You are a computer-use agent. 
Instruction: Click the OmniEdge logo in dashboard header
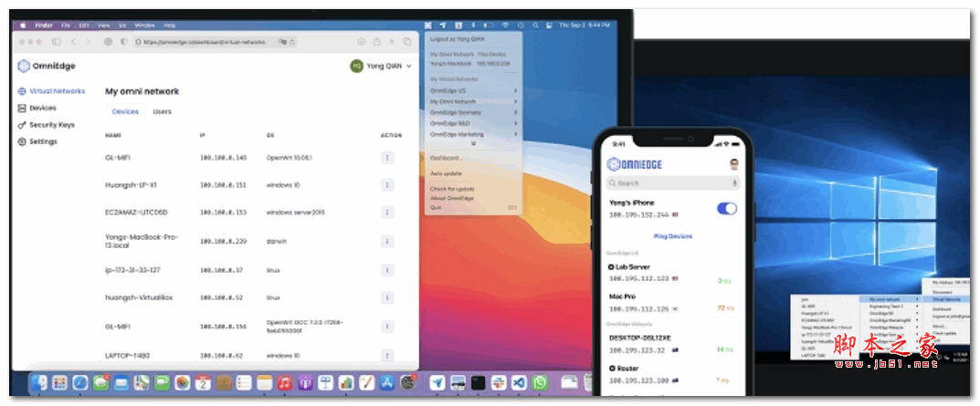(47, 66)
